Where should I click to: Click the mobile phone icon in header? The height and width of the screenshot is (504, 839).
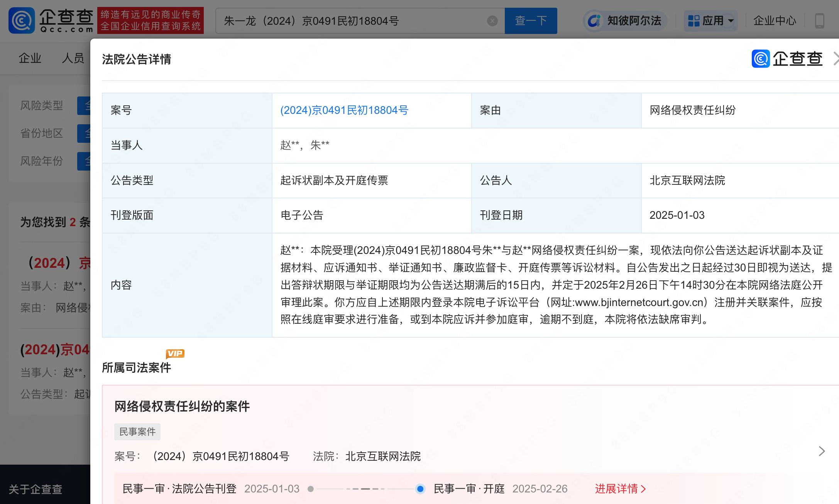pos(820,21)
